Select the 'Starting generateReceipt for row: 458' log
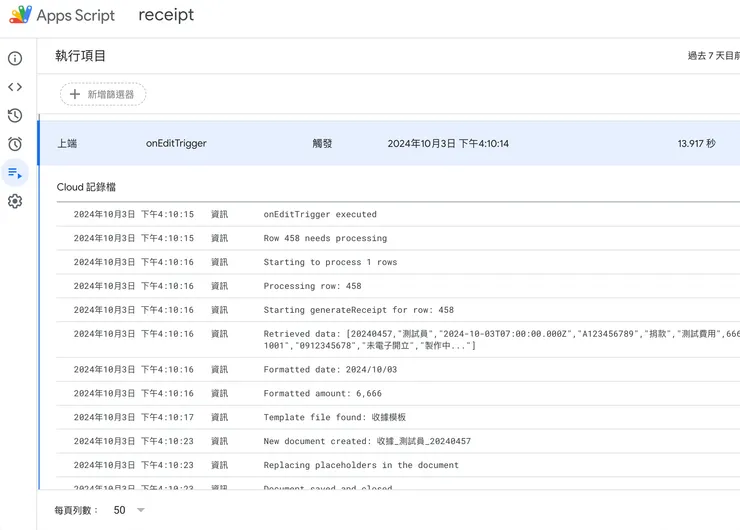 [x=398, y=310]
